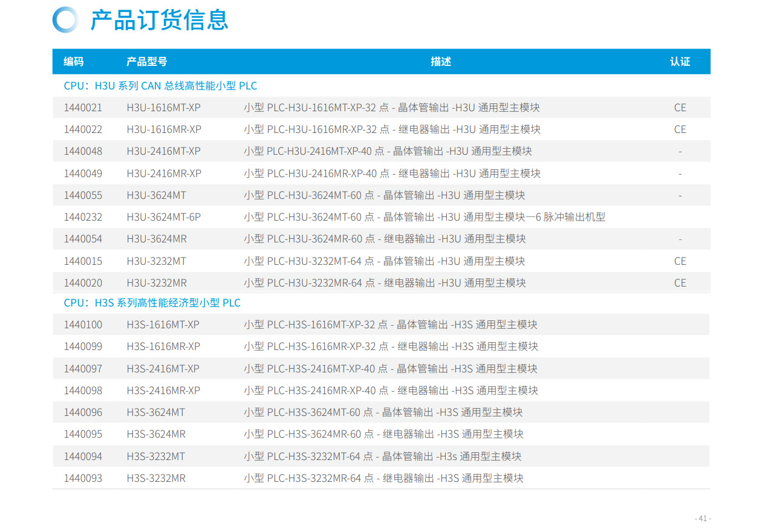Screen dimensions: 762x532
Task: Select the 产品型号 column header
Action: click(146, 62)
